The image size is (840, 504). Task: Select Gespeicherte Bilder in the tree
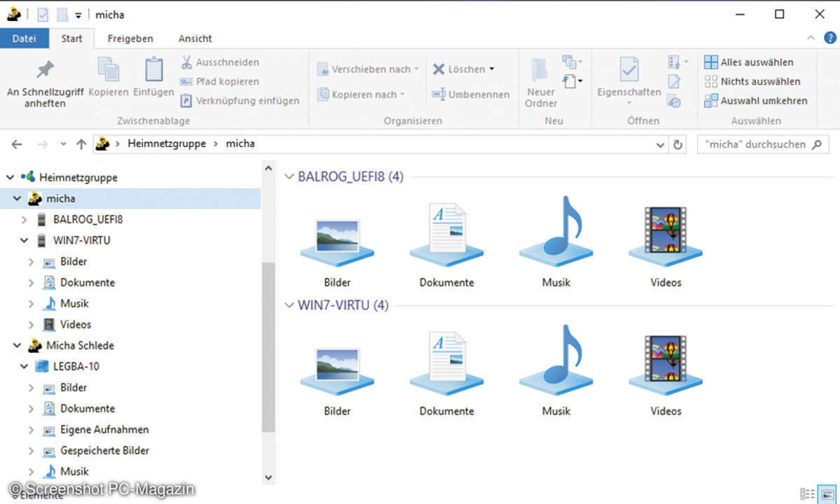pos(104,451)
